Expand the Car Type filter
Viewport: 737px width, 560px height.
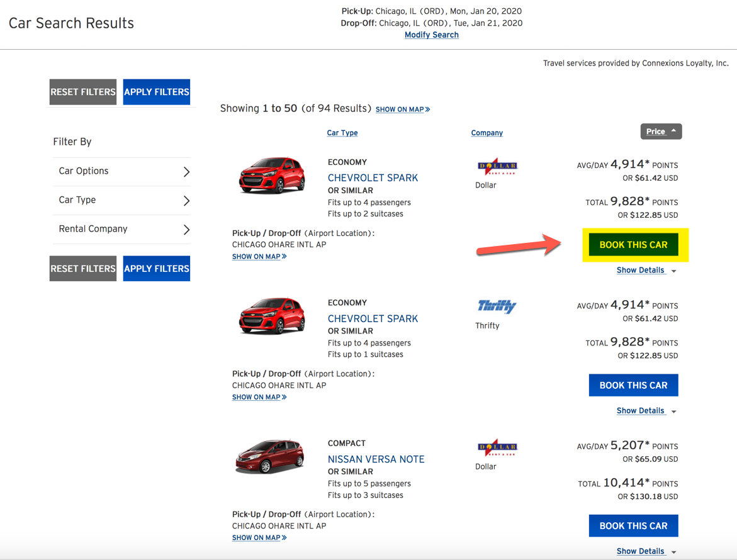pos(121,201)
